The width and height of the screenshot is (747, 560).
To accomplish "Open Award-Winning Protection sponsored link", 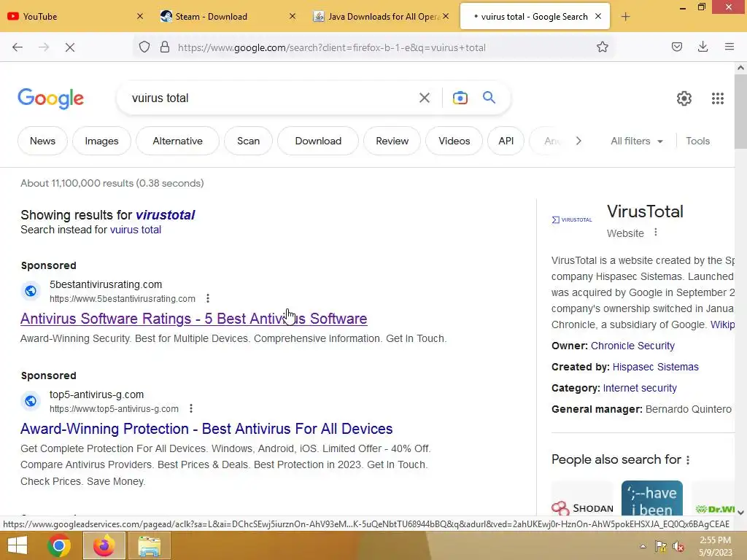I will [x=206, y=429].
